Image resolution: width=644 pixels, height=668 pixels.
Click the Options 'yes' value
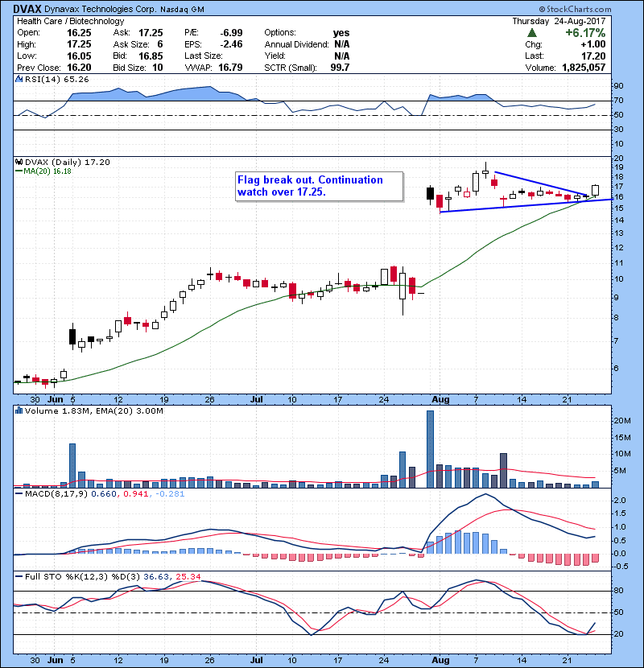pyautogui.click(x=341, y=33)
